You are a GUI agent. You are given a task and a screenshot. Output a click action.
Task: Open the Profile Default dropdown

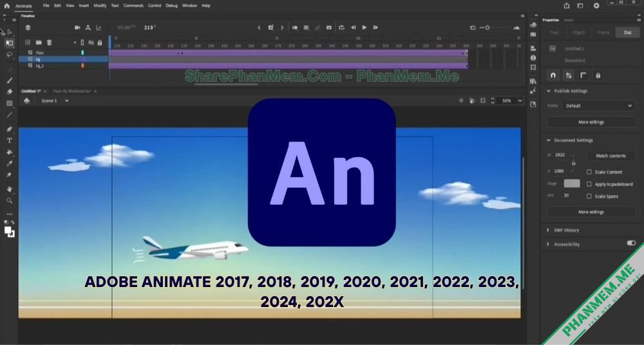click(x=598, y=106)
